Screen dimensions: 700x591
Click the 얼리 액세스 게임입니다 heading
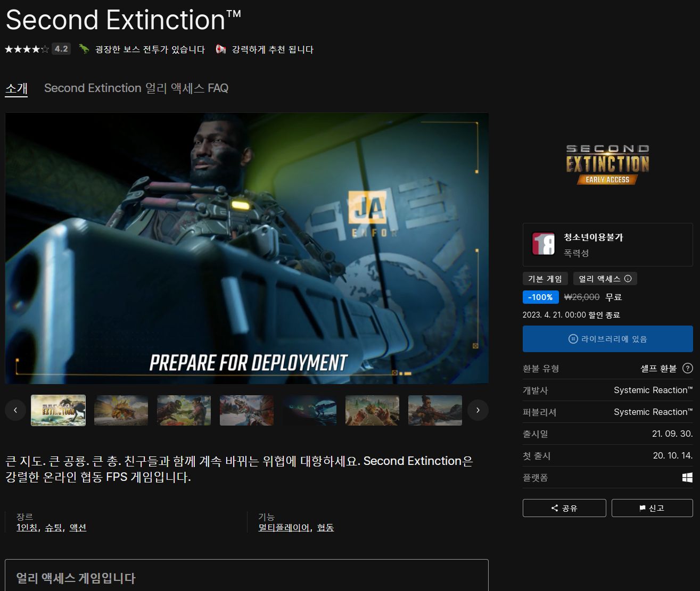coord(76,578)
